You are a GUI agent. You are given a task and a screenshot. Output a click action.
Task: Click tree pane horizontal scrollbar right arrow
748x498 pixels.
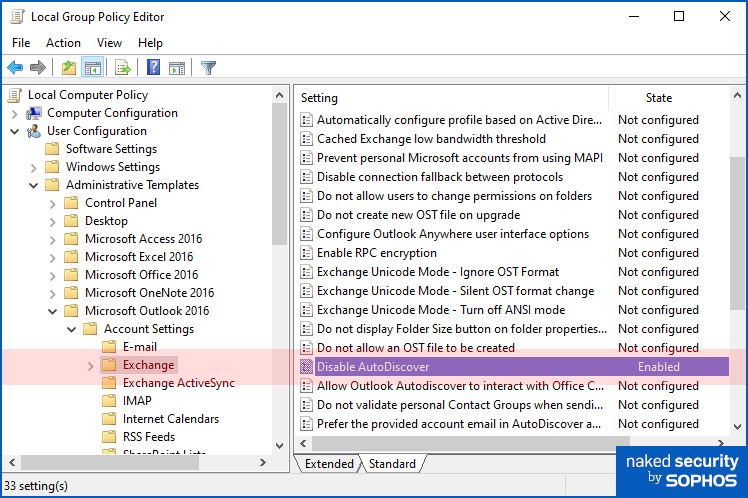click(x=263, y=462)
